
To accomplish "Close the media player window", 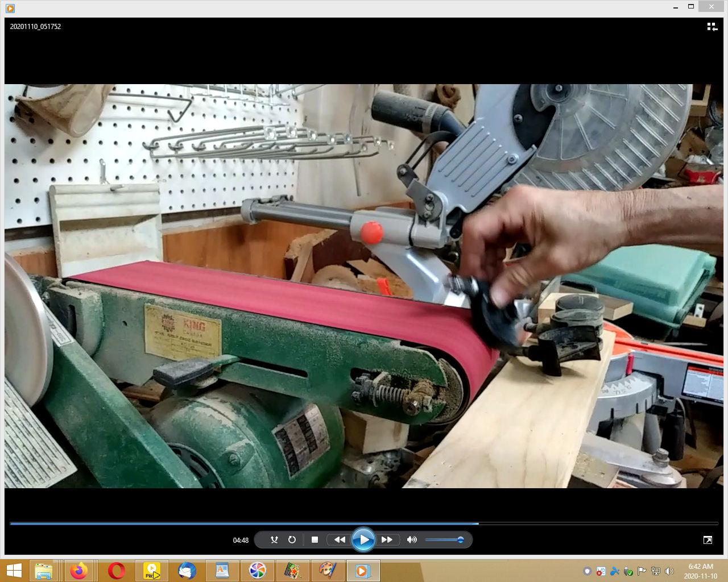I will pos(712,7).
